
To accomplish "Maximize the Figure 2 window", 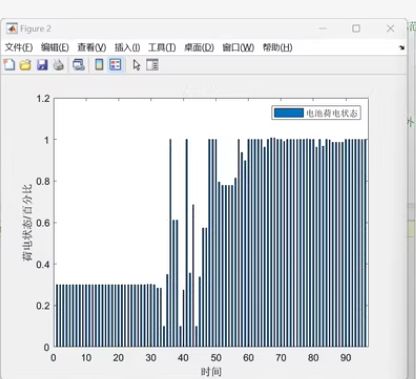I will click(x=356, y=29).
